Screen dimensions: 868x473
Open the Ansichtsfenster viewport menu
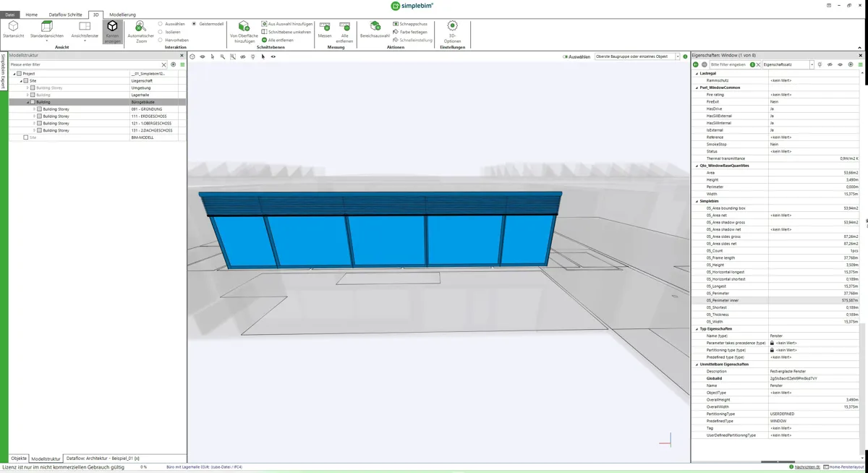coord(85,30)
